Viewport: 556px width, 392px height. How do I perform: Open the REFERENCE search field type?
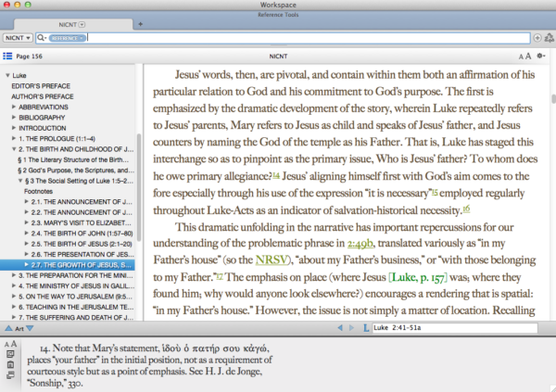[68, 38]
